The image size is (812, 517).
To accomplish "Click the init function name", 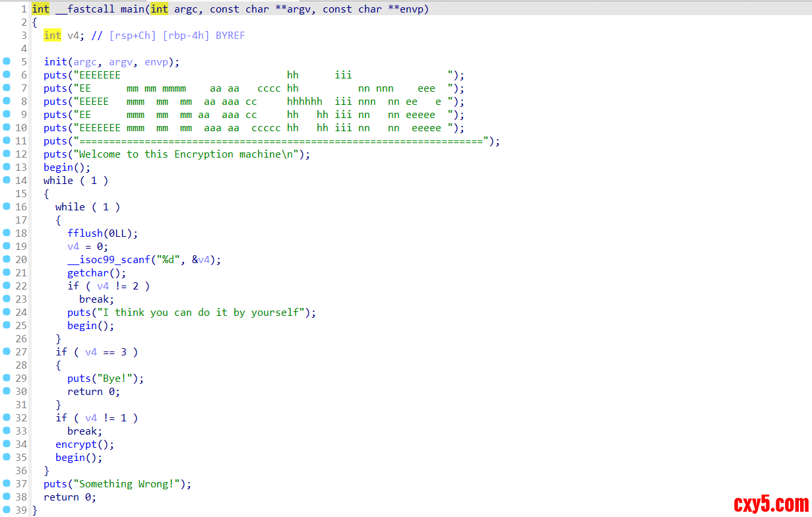I will (55, 62).
